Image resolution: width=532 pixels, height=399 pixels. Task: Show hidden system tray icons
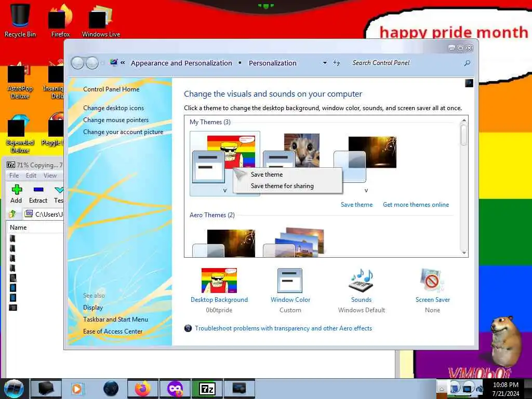(442, 389)
